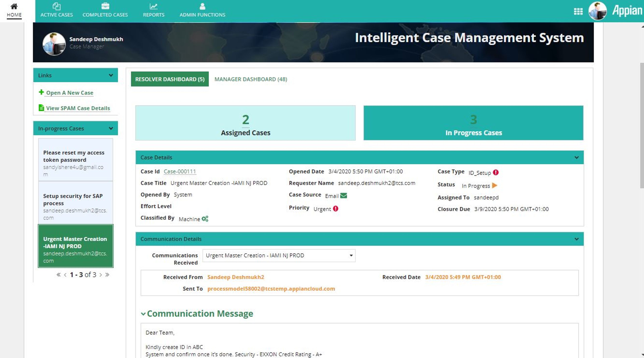
Task: Go to first page of in-progress cases
Action: coord(59,275)
